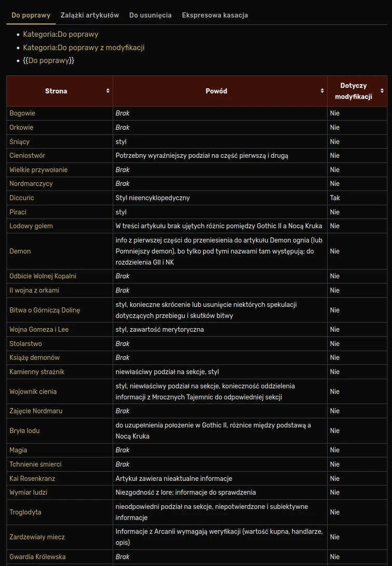Open the Kamienny strażnik page
The height and width of the screenshot is (566, 392).
(37, 372)
